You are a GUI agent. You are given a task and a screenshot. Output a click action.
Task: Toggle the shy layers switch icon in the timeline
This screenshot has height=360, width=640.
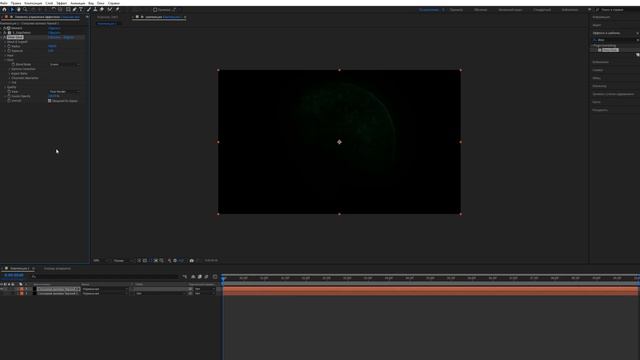click(193, 277)
